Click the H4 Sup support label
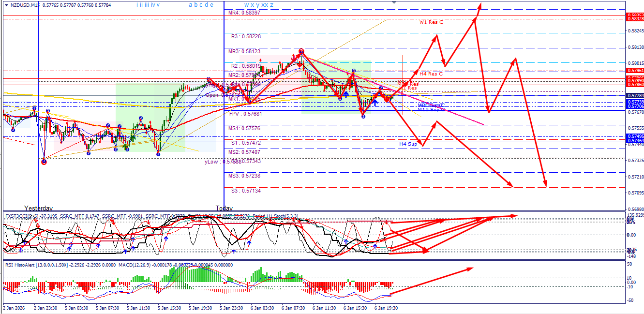644x314 pixels. click(x=408, y=144)
